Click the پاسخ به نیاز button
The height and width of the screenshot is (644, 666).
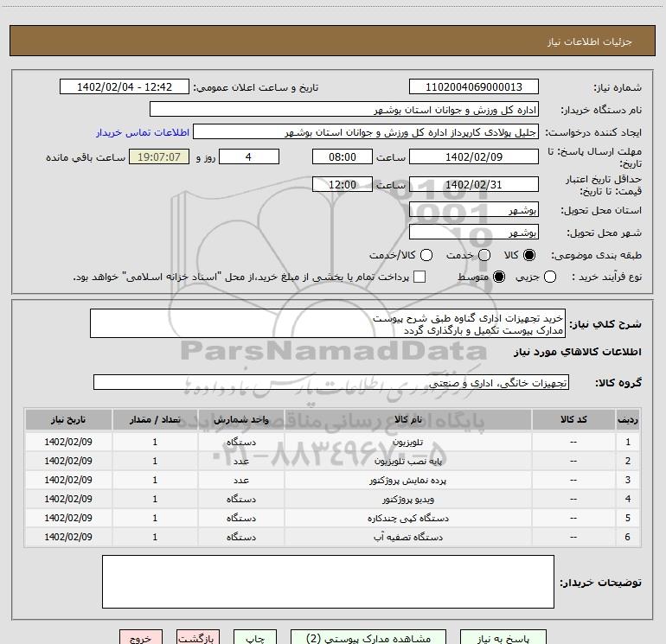click(503, 638)
